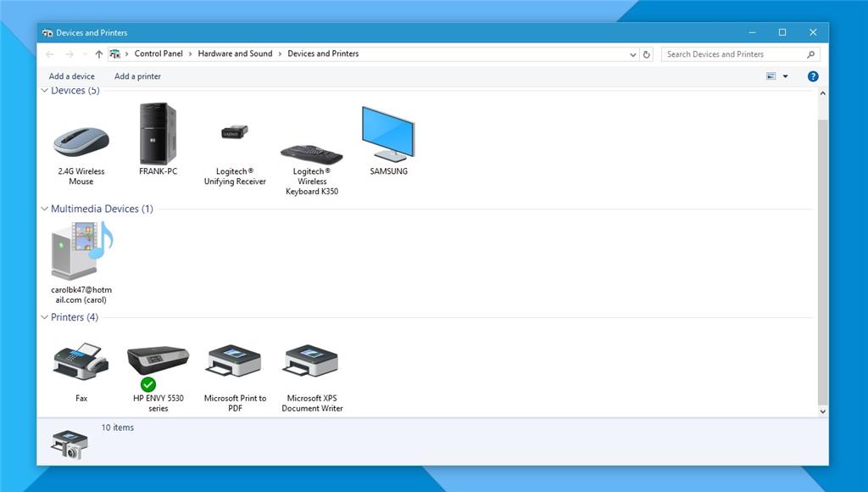Go to Hardware and Sound breadcrumb
This screenshot has width=868, height=492.
(235, 53)
